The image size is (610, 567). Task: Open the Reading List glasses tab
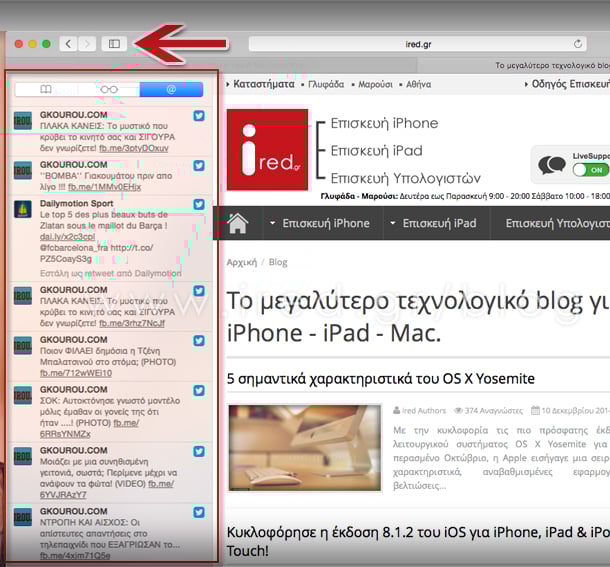click(x=109, y=90)
